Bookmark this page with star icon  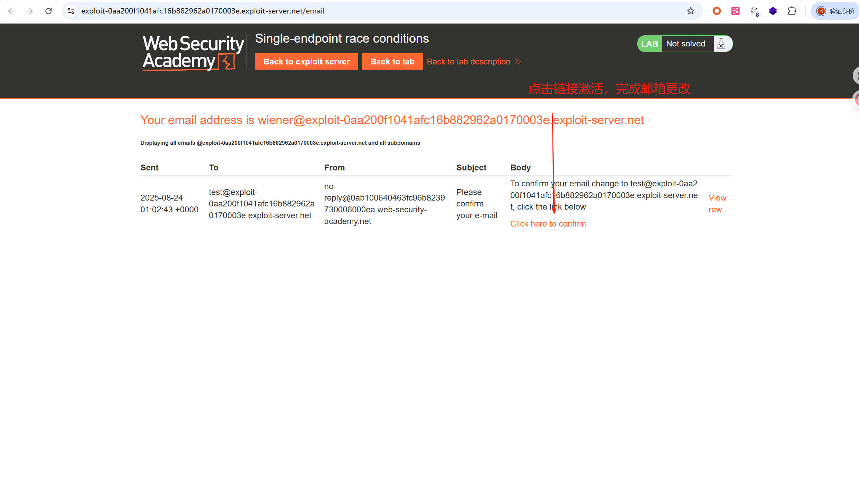[690, 11]
